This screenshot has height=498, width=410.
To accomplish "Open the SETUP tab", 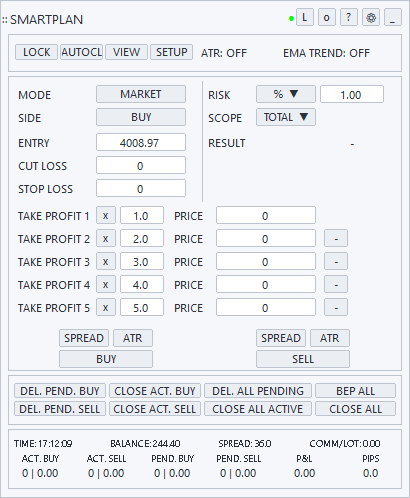I will pyautogui.click(x=171, y=52).
